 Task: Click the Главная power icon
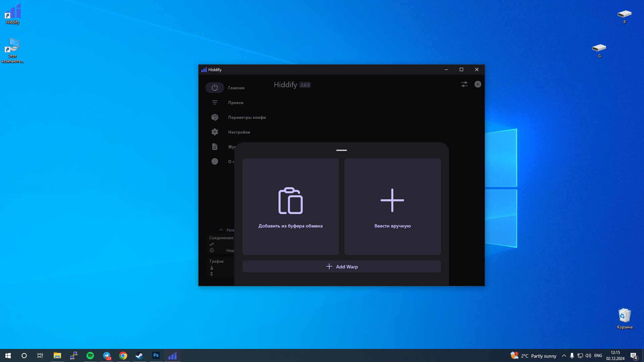(x=215, y=88)
